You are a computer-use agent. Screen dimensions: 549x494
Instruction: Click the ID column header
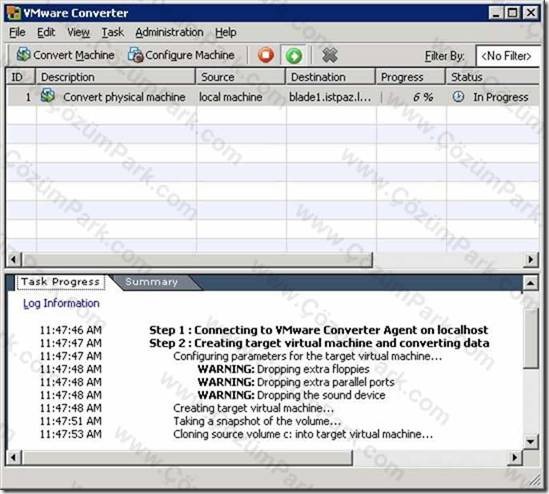21,77
